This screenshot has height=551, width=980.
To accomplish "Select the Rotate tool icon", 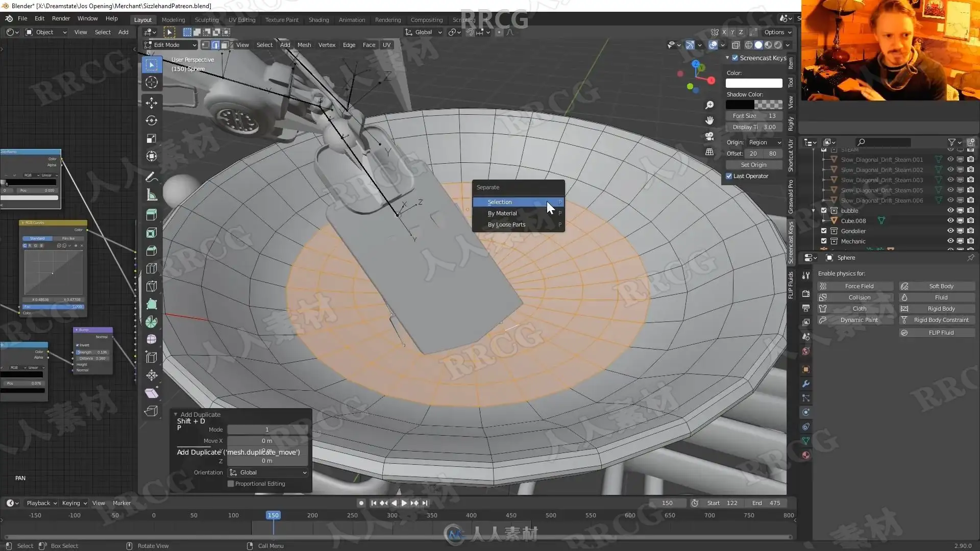I will point(152,120).
